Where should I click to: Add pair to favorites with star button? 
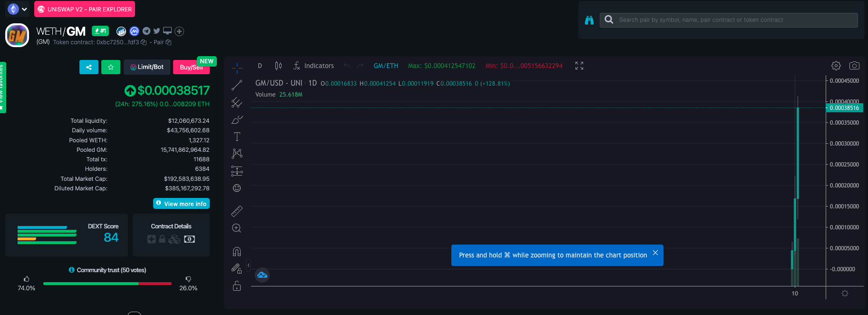(111, 67)
